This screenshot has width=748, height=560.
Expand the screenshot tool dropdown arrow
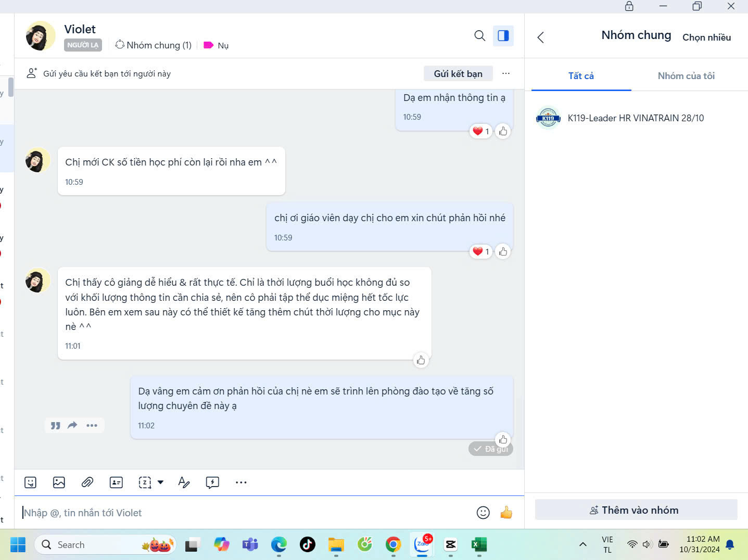click(x=160, y=482)
